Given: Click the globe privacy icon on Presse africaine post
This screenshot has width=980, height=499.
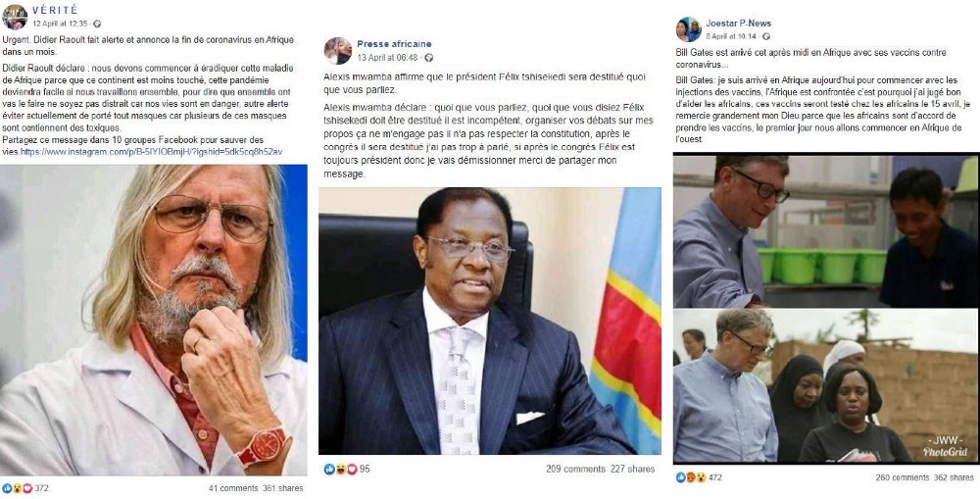Looking at the screenshot, I should click(x=428, y=58).
